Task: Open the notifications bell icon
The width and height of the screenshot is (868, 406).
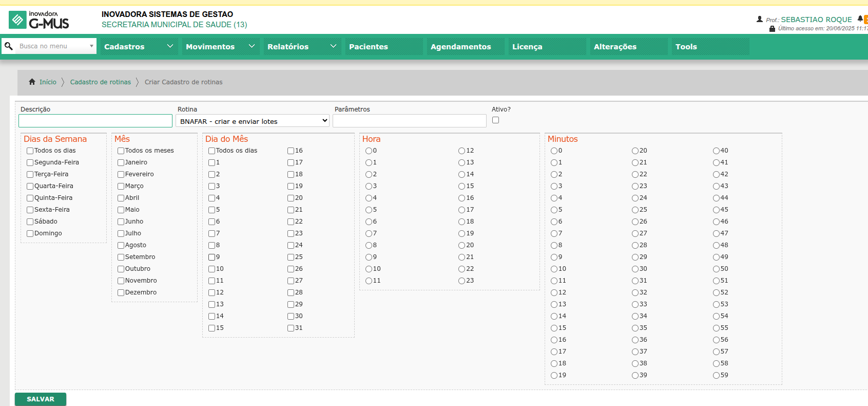Action: coord(860,19)
